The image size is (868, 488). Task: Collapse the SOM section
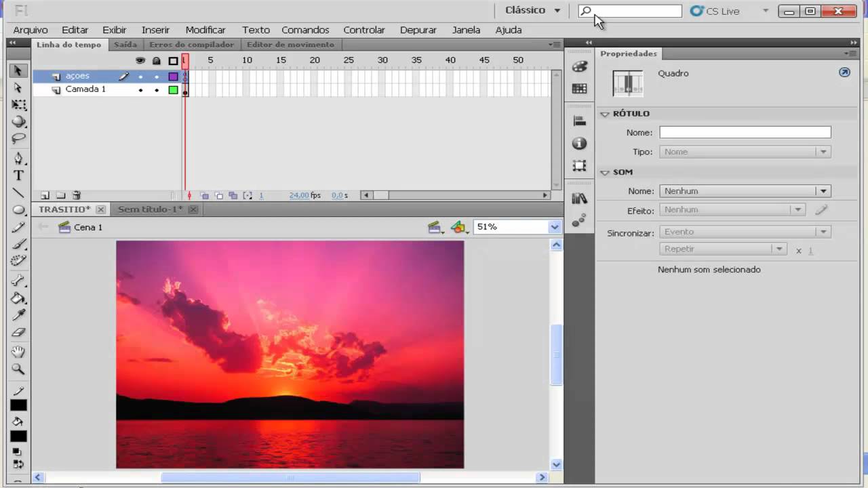click(605, 172)
